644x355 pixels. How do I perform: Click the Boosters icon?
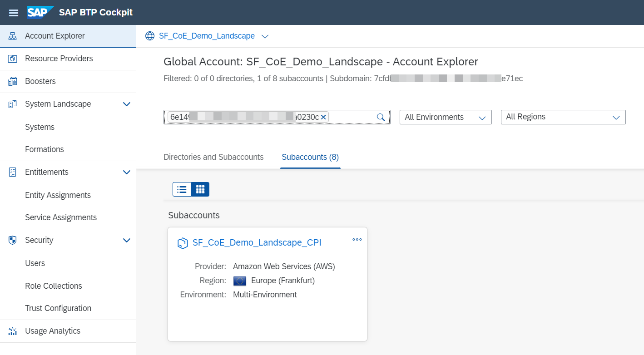13,82
